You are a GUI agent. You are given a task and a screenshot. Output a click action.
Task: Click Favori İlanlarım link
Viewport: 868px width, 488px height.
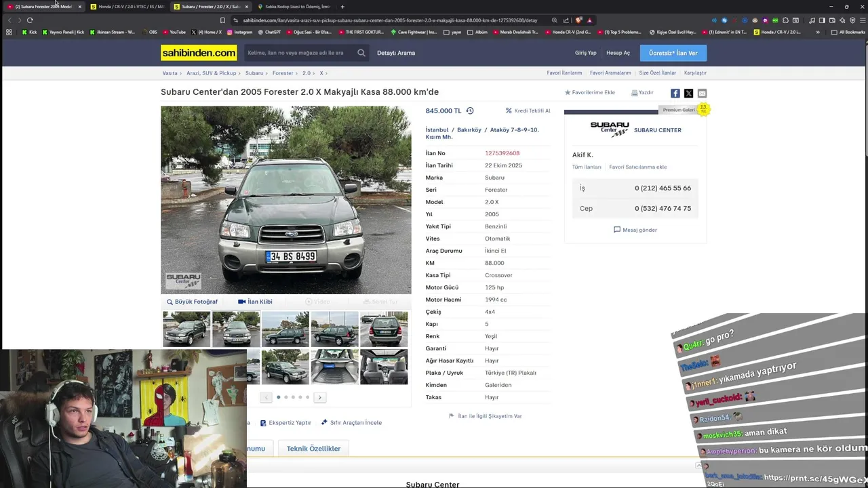point(564,73)
